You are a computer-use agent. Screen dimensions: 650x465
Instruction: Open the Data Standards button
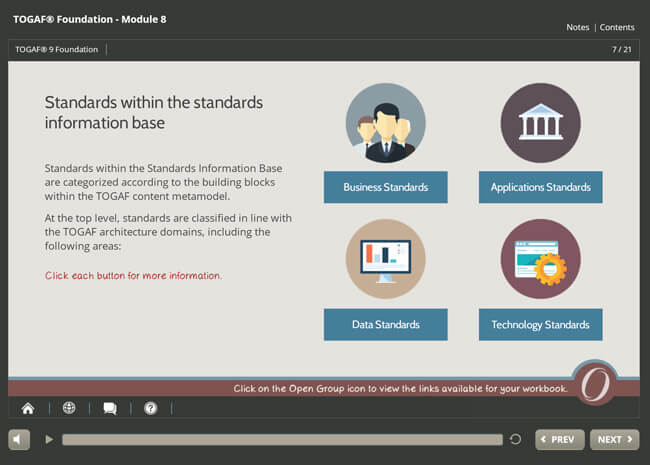click(x=386, y=325)
